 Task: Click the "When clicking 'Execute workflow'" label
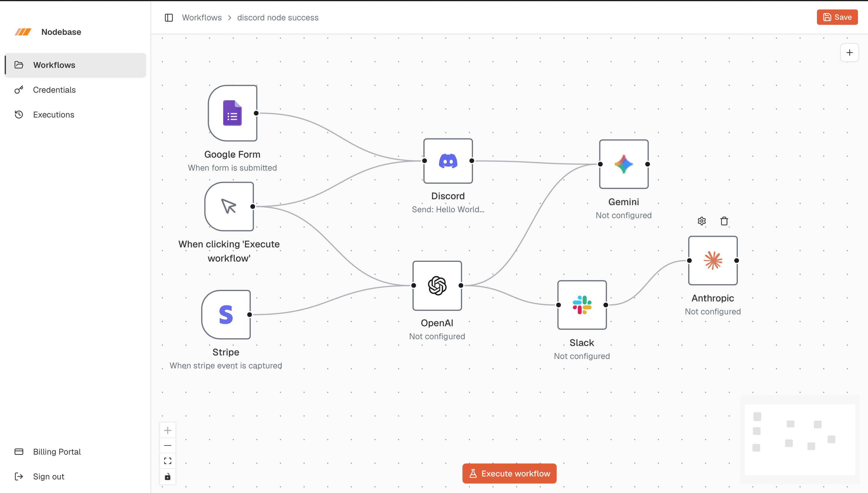pyautogui.click(x=229, y=251)
